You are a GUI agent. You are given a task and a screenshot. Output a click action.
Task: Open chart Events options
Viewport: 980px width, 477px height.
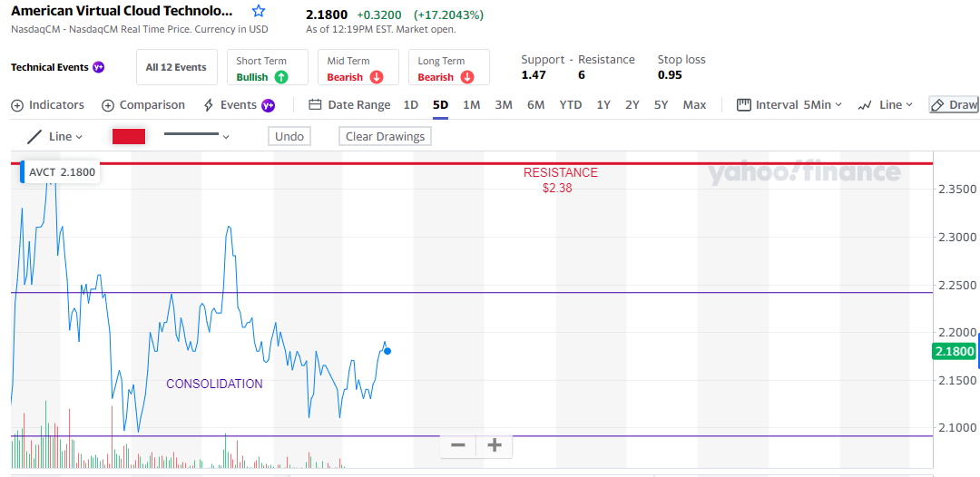pos(239,105)
